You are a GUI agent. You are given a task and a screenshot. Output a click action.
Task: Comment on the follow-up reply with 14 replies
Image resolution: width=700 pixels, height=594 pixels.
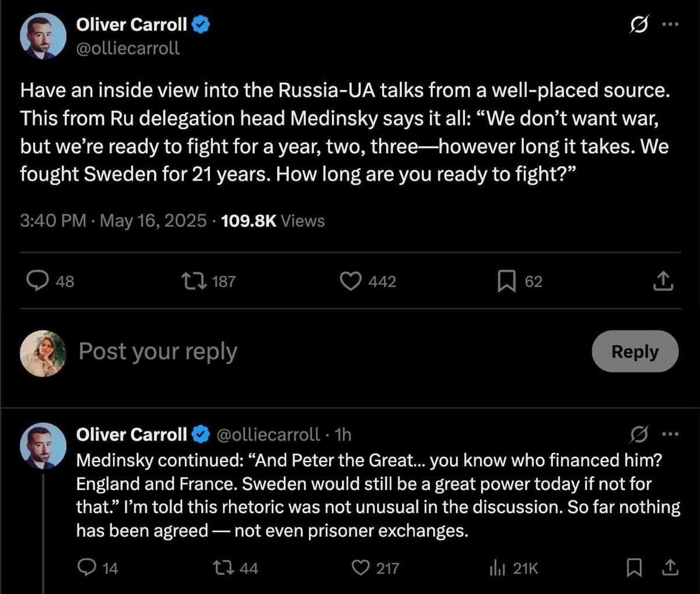(87, 568)
